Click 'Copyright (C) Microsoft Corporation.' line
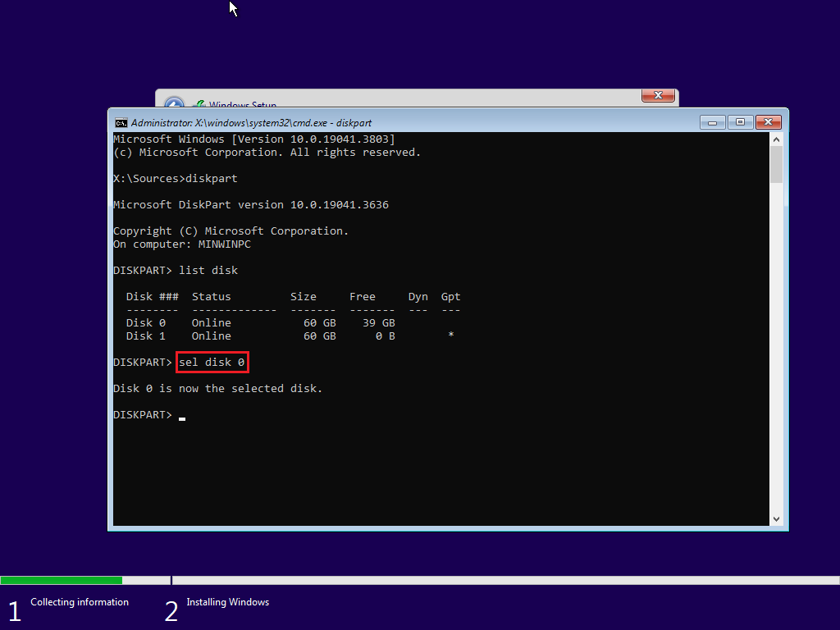 [231, 231]
